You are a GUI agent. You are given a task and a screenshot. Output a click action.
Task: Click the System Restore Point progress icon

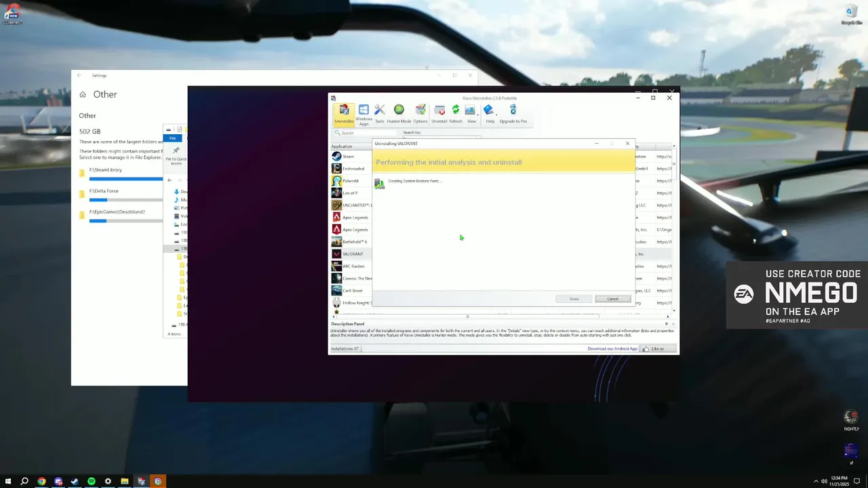(x=380, y=183)
